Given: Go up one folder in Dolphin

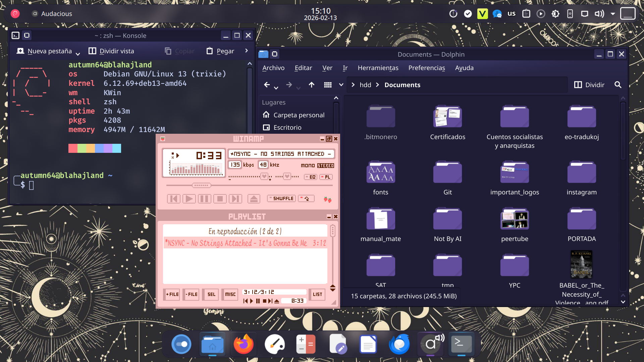Looking at the screenshot, I should click(x=312, y=85).
